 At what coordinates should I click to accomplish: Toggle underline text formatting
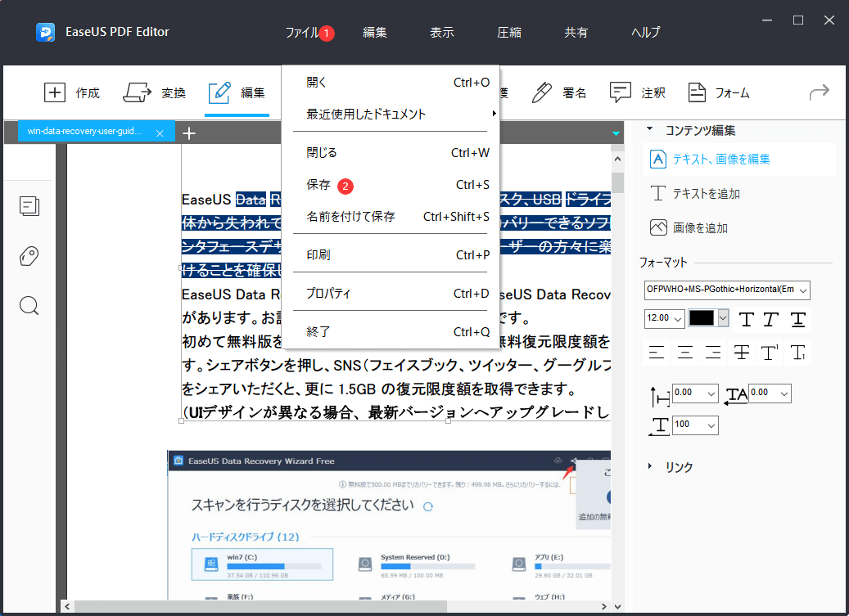(797, 319)
